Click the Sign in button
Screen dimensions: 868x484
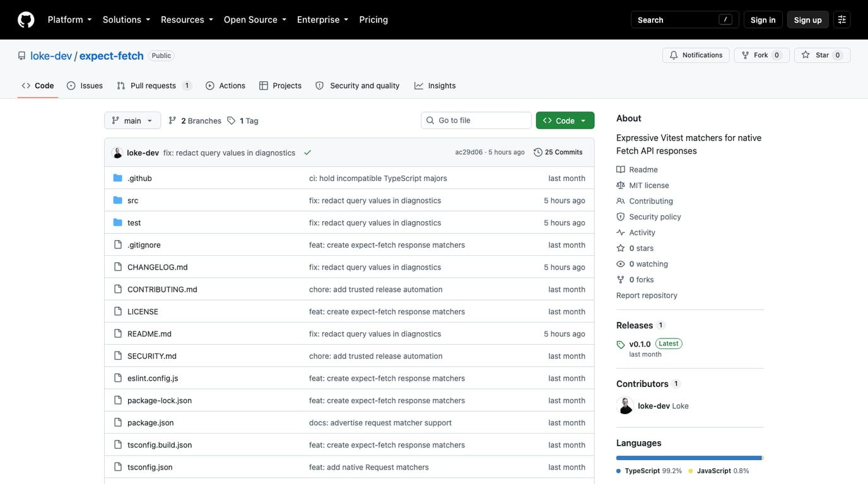(763, 20)
